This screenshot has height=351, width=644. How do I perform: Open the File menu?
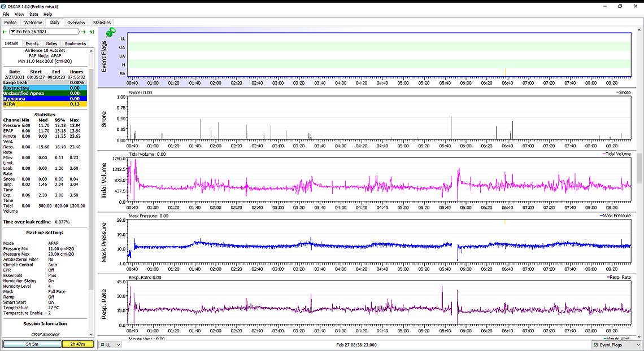[x=6, y=14]
